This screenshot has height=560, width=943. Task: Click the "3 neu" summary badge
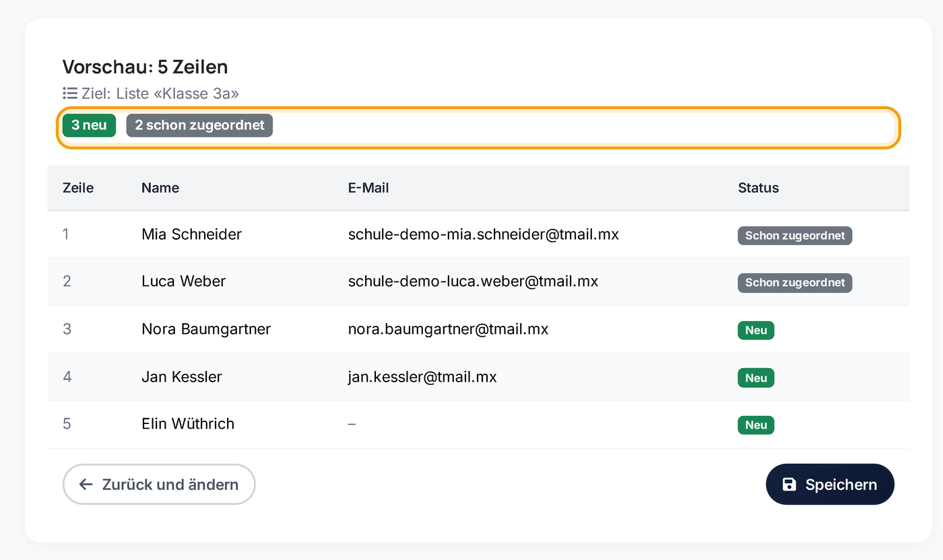[x=89, y=125]
